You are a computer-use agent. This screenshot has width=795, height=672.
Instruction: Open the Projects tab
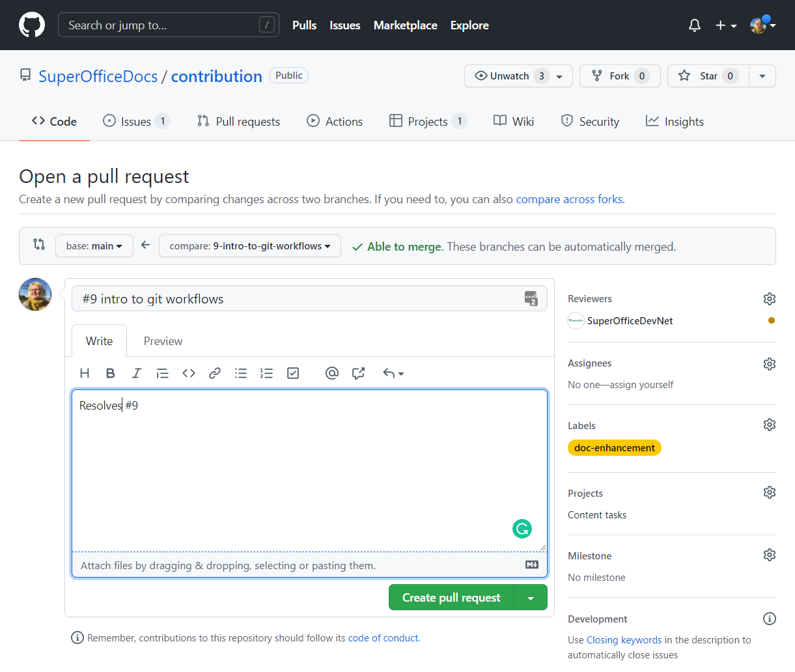tap(428, 122)
